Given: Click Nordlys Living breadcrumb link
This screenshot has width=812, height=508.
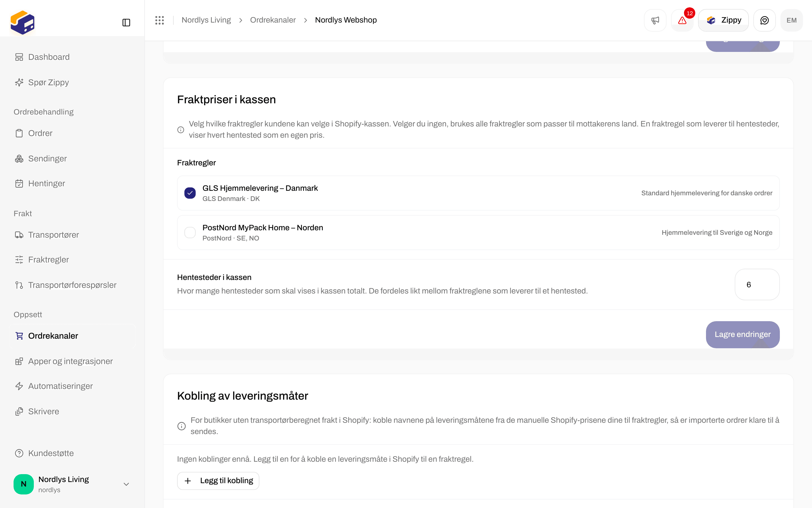Looking at the screenshot, I should coord(206,20).
